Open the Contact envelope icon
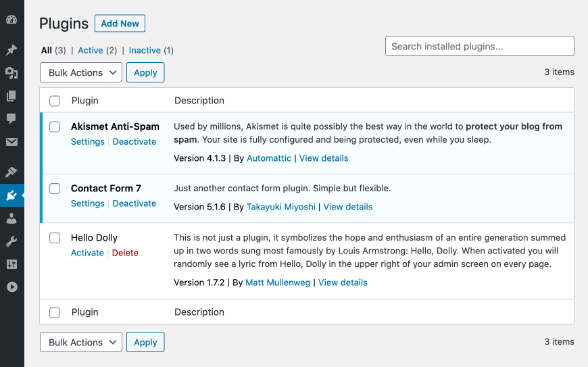Image resolution: width=588 pixels, height=367 pixels. pos(11,142)
